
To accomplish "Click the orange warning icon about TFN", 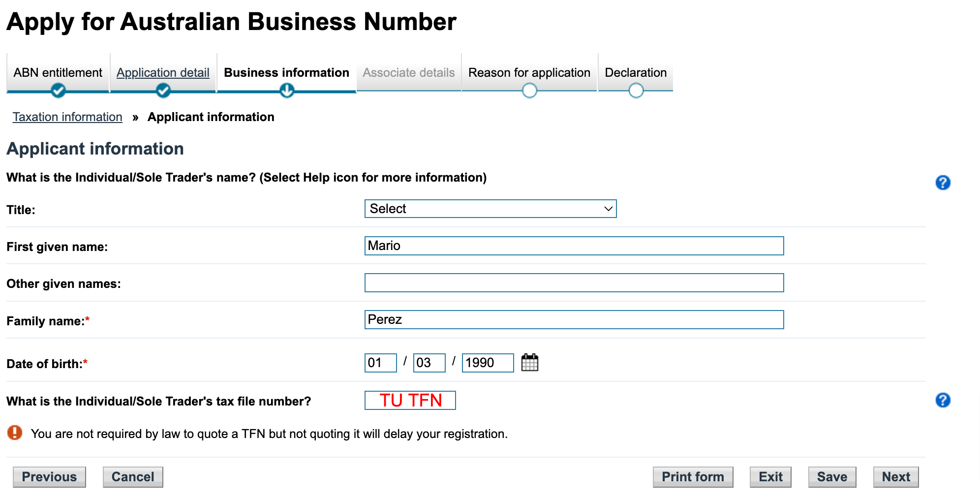I will pos(14,433).
